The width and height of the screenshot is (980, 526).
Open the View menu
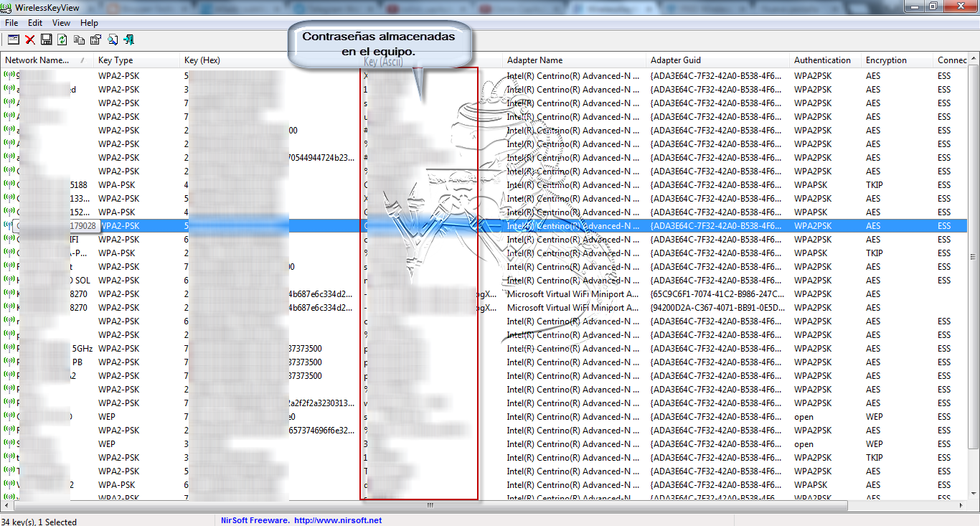61,23
